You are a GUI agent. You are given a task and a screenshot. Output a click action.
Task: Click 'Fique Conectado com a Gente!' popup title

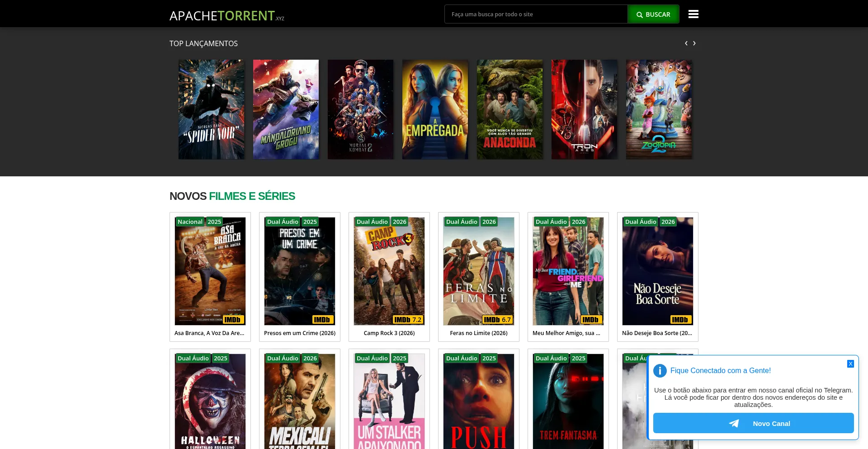point(721,371)
